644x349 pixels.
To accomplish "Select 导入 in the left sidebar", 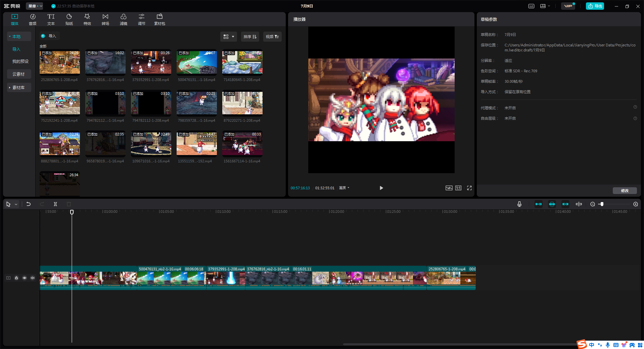I will point(16,49).
